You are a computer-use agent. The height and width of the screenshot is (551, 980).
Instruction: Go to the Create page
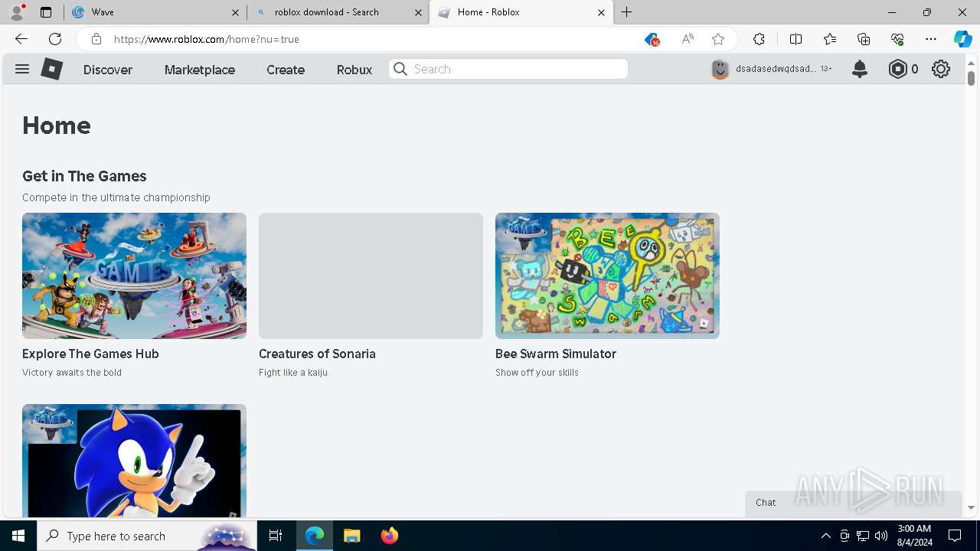[286, 70]
